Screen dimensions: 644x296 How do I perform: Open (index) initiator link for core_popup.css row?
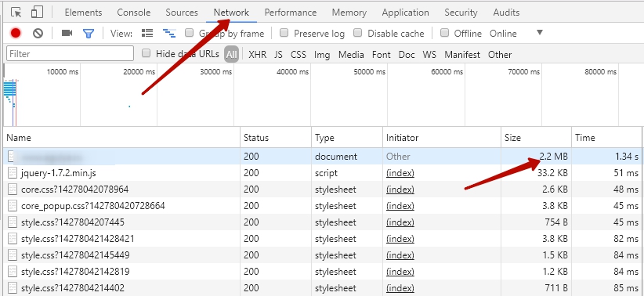pos(400,206)
